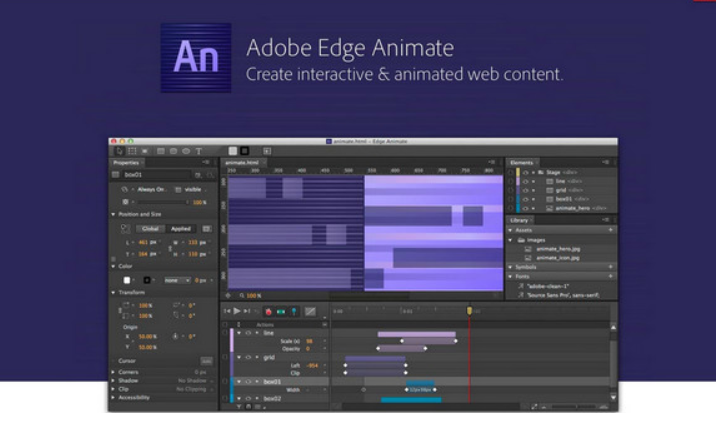
Task: Open the Elements panel options menu
Action: pos(605,162)
